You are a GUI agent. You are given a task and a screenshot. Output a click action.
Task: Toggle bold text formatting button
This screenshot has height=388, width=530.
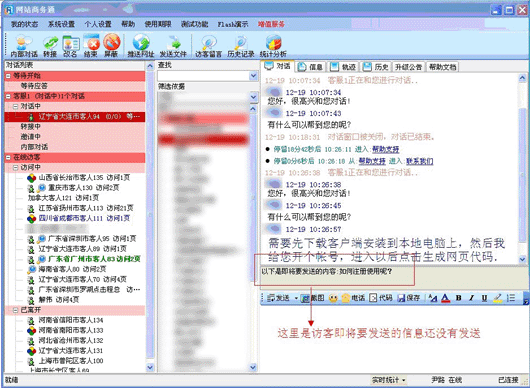[x=459, y=298]
